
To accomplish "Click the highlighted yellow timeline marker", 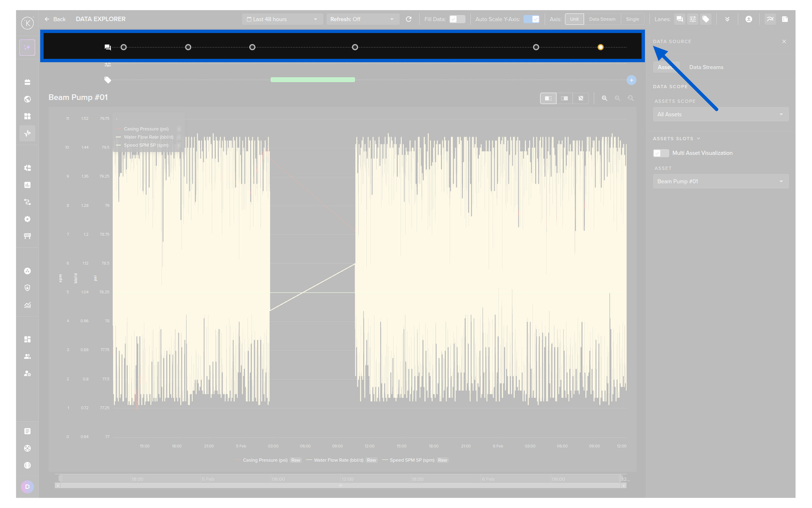I will (600, 47).
